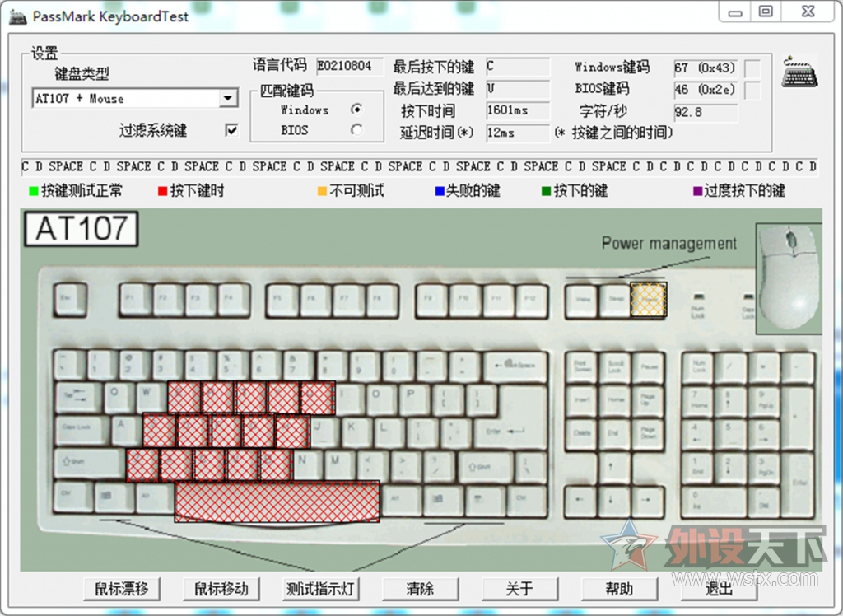Image resolution: width=843 pixels, height=616 pixels.
Task: Click the AT107 keyboard label
Action: click(x=82, y=229)
